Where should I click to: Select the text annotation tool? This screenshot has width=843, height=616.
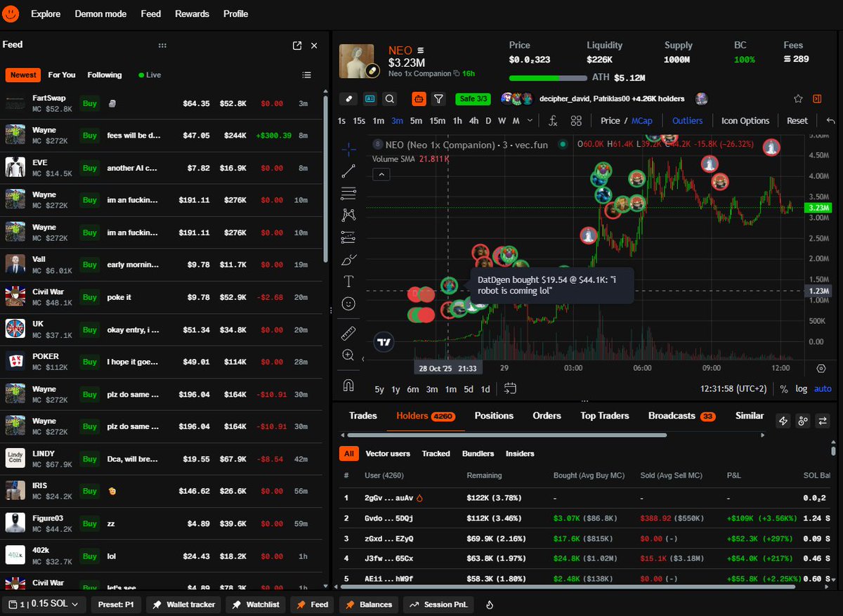pos(348,282)
